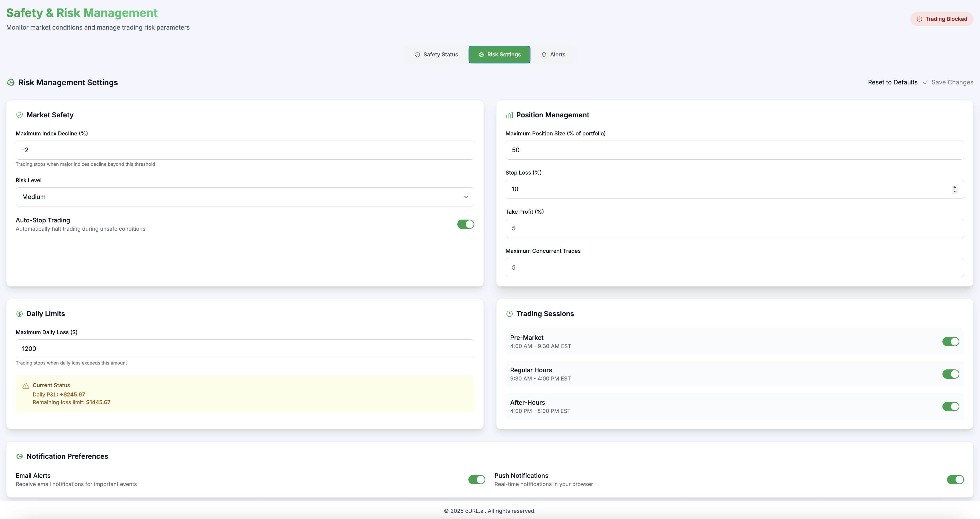This screenshot has width=980, height=519.
Task: Click the Trading Blocked badge
Action: click(942, 19)
